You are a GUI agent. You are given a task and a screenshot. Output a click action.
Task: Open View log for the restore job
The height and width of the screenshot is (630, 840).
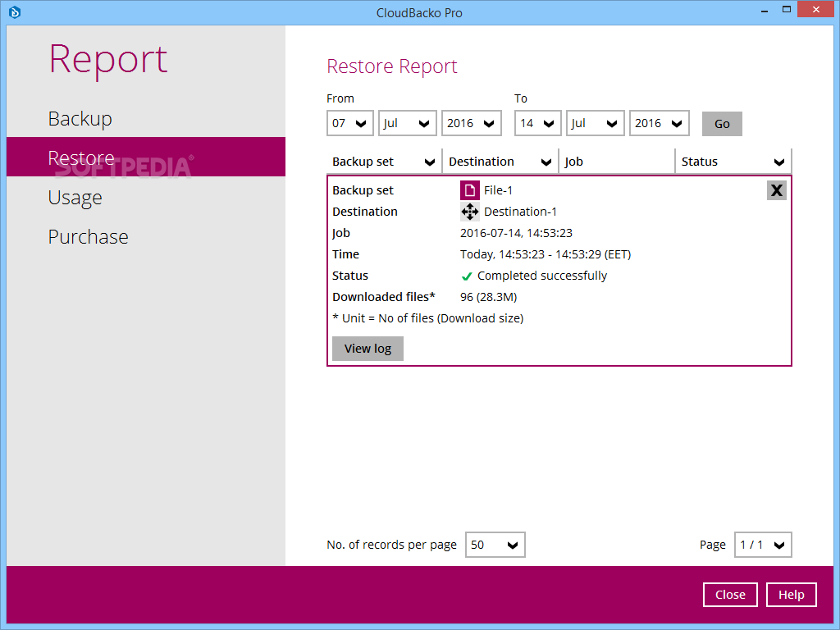tap(367, 349)
